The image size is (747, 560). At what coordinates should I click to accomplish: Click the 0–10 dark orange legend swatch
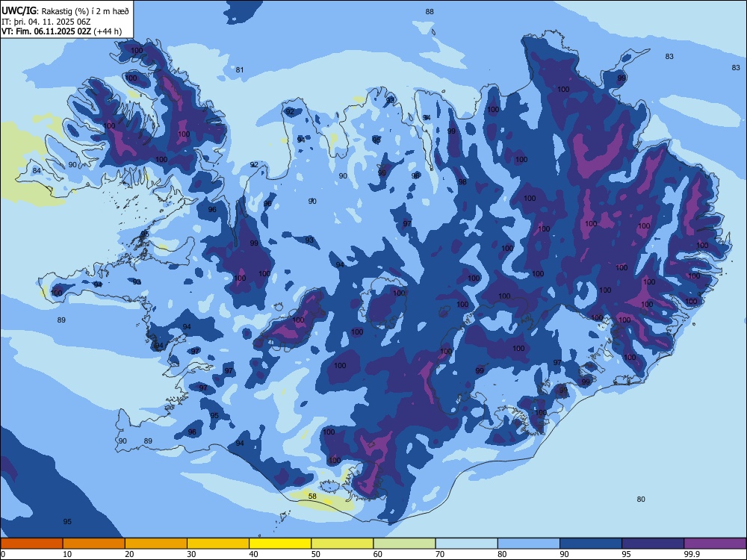(x=31, y=544)
